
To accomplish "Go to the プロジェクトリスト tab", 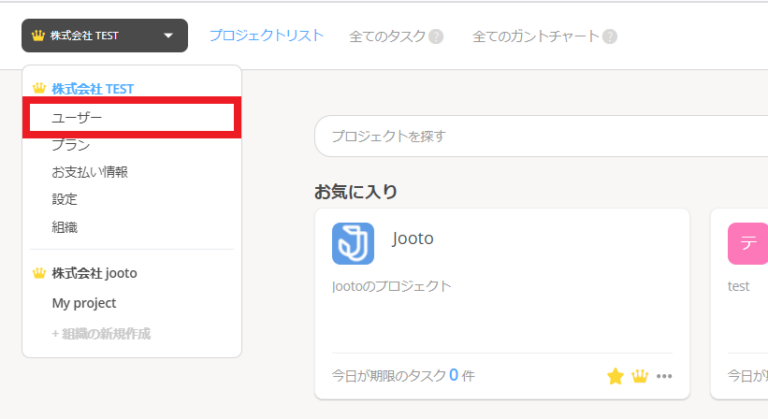I will coord(266,35).
